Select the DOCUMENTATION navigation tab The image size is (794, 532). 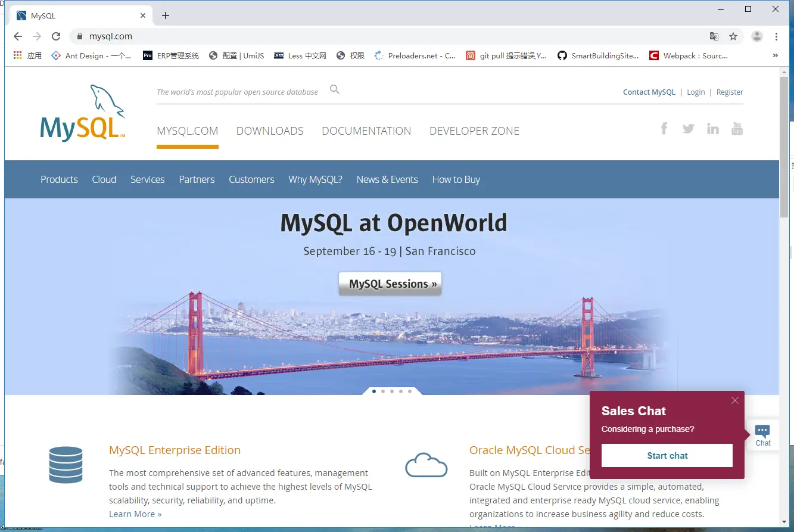point(366,131)
